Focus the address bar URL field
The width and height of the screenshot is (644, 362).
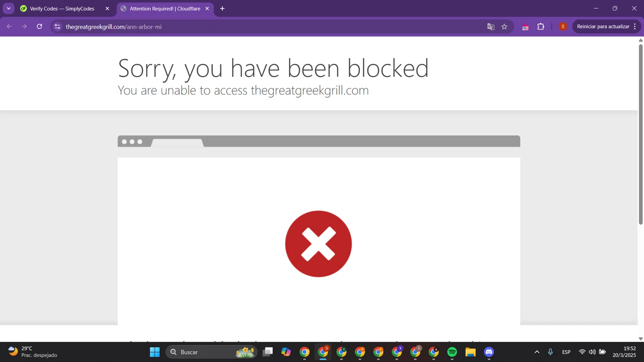coord(270,27)
